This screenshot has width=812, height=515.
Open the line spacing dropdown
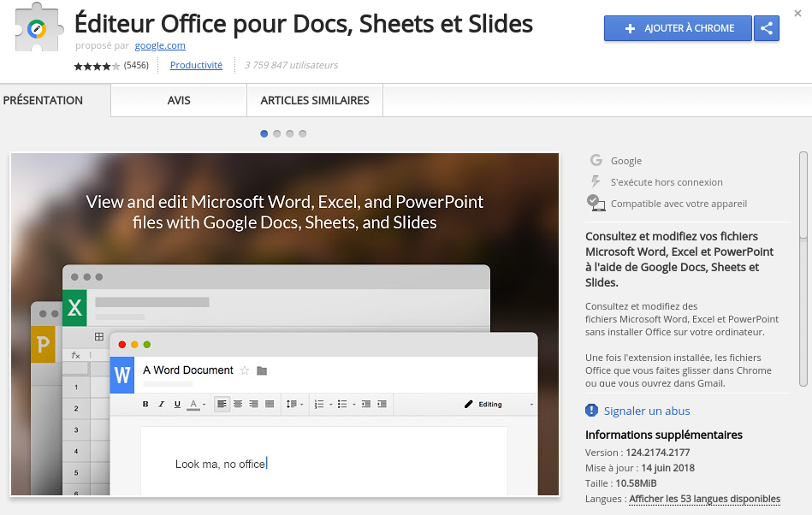pyautogui.click(x=301, y=404)
